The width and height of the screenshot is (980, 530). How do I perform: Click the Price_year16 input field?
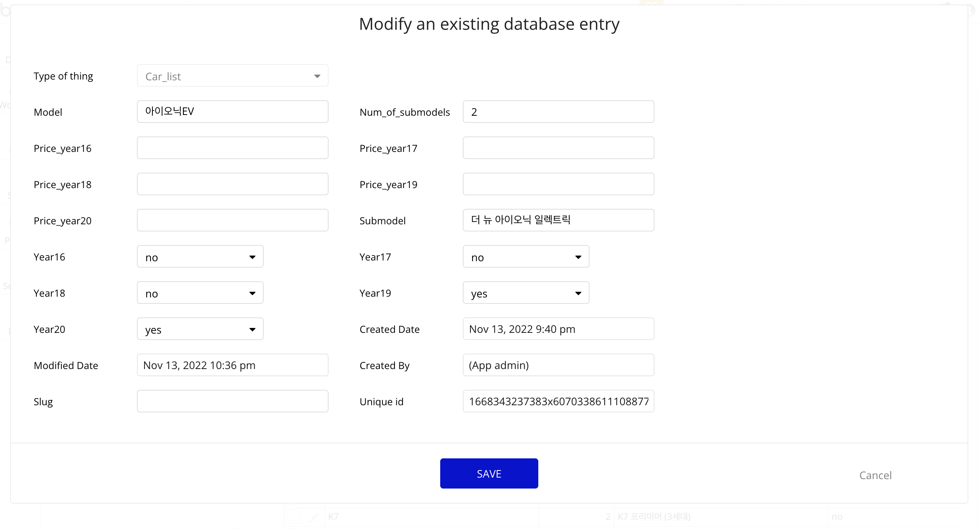[x=232, y=148]
